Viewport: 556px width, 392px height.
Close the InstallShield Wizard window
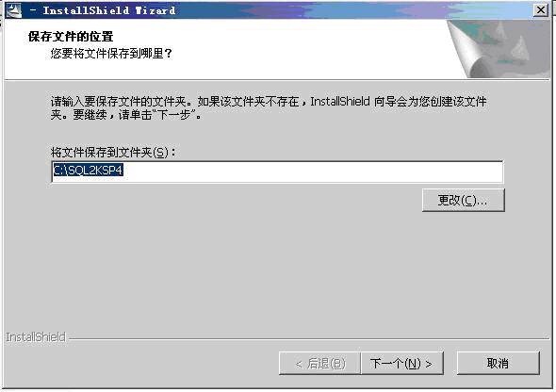point(541,10)
